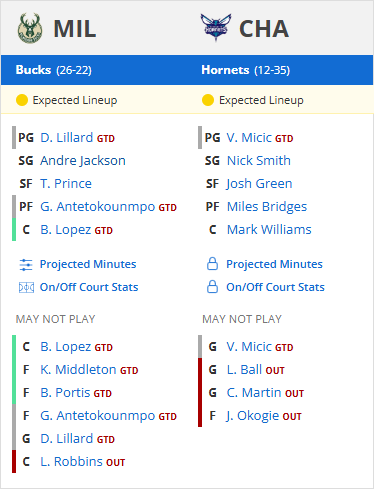Screen dimensions: 374x489
Task: Click L. Robbins OUT entry
Action: click(x=83, y=462)
